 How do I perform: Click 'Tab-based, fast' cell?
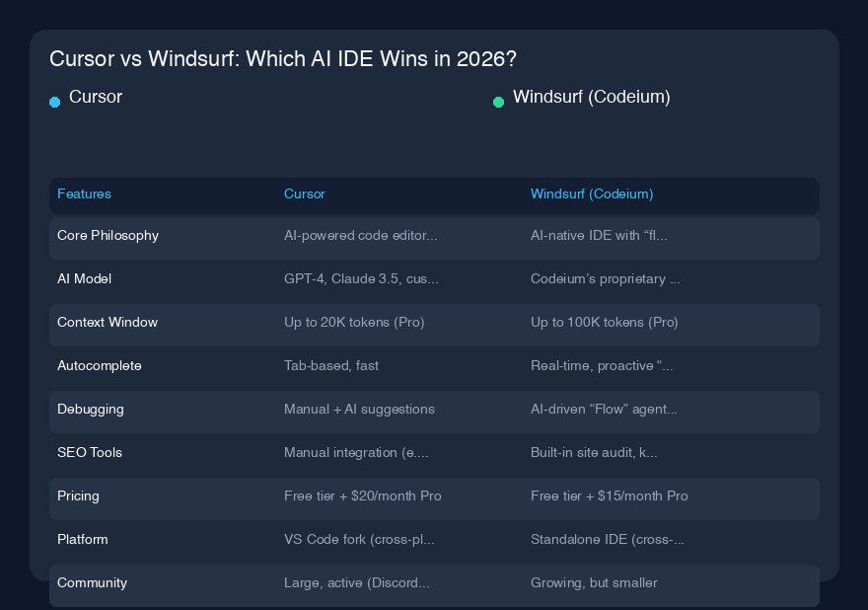[x=331, y=365]
